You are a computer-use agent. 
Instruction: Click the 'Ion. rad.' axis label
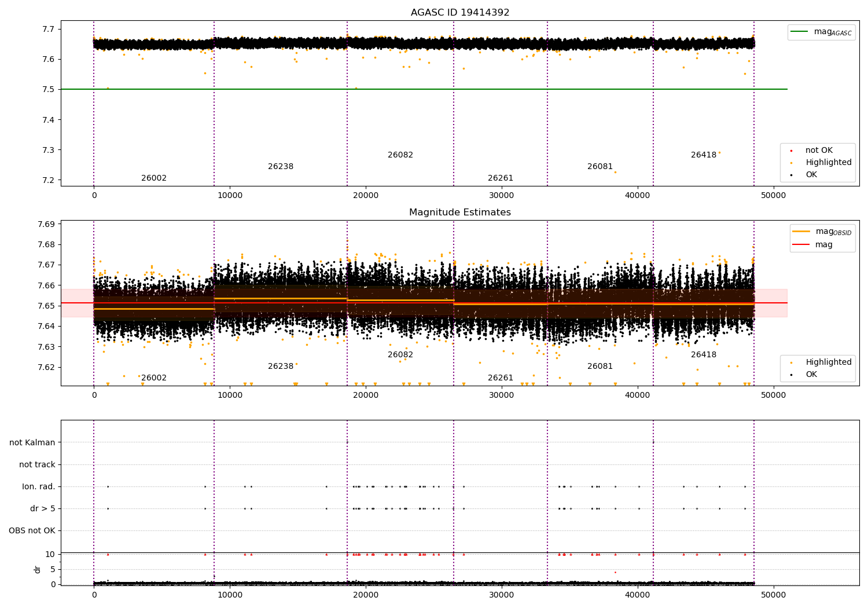pyautogui.click(x=39, y=487)
